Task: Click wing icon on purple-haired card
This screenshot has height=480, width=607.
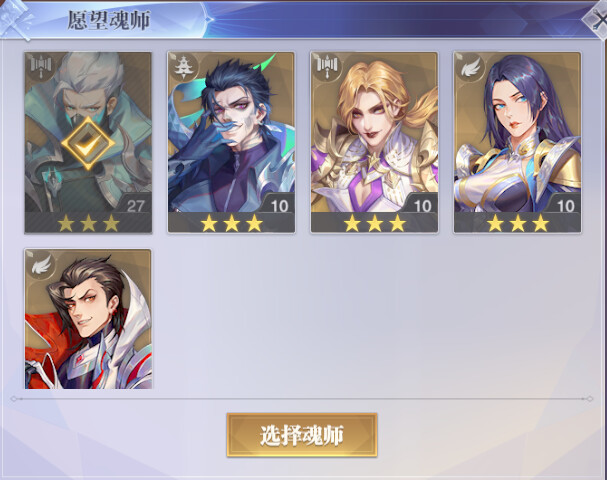Action: [x=470, y=66]
